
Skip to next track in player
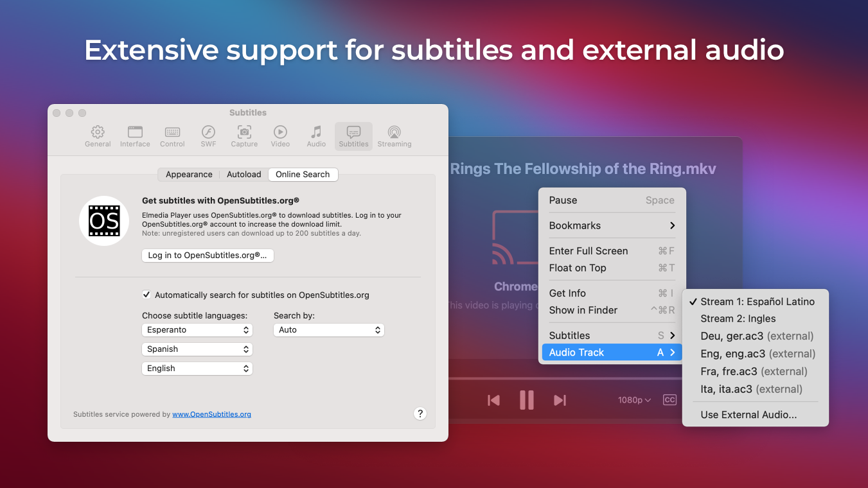point(560,400)
